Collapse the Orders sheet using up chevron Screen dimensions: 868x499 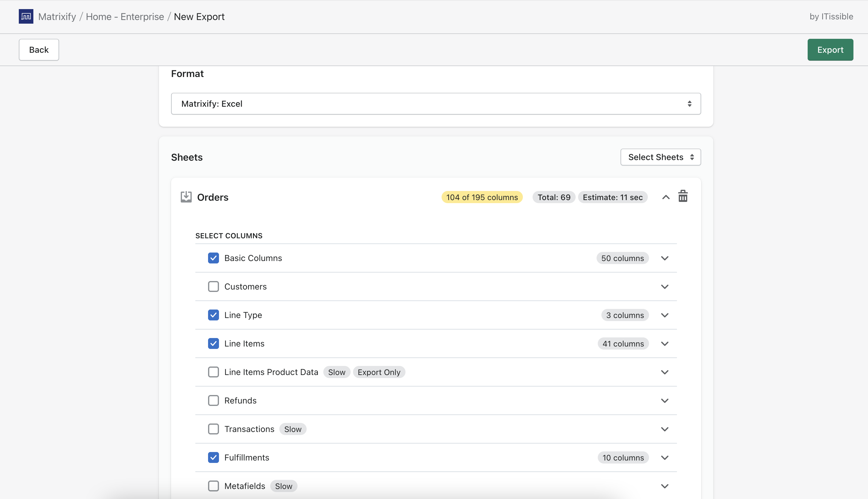(665, 197)
